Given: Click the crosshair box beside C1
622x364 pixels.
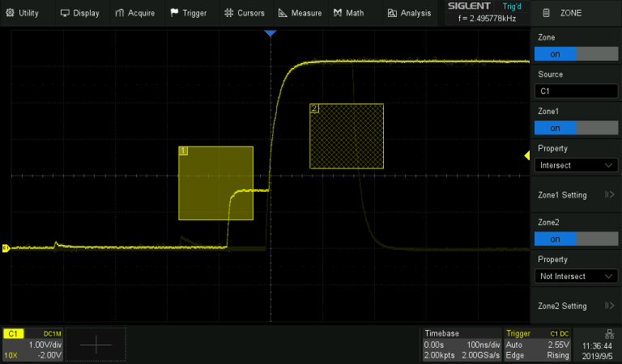Looking at the screenshot, I should [96, 345].
